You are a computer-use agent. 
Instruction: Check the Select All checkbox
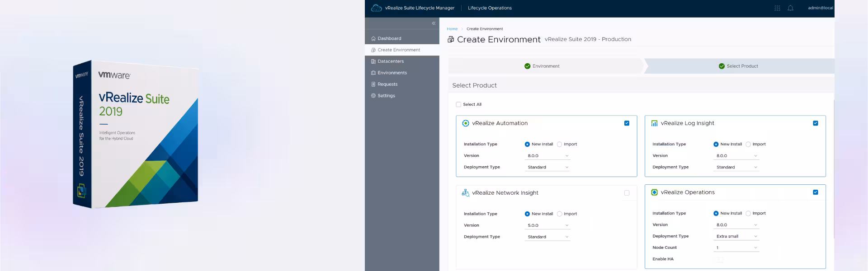coord(458,104)
